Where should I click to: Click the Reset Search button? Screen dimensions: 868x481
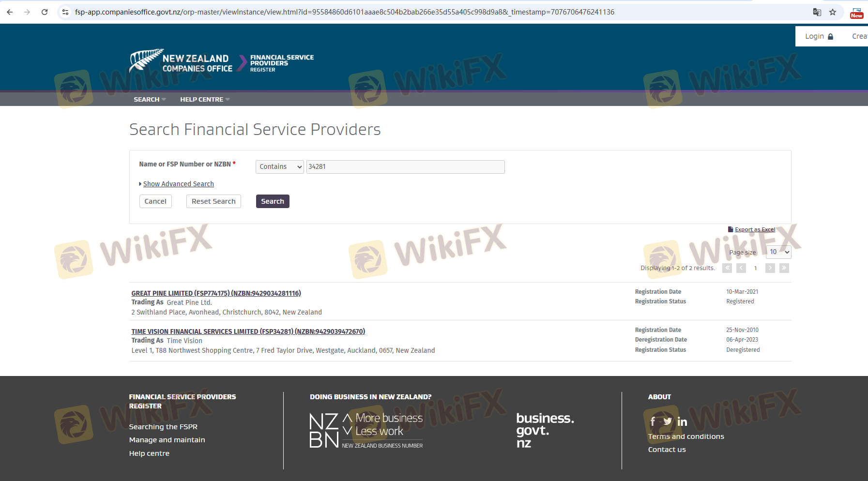(213, 201)
